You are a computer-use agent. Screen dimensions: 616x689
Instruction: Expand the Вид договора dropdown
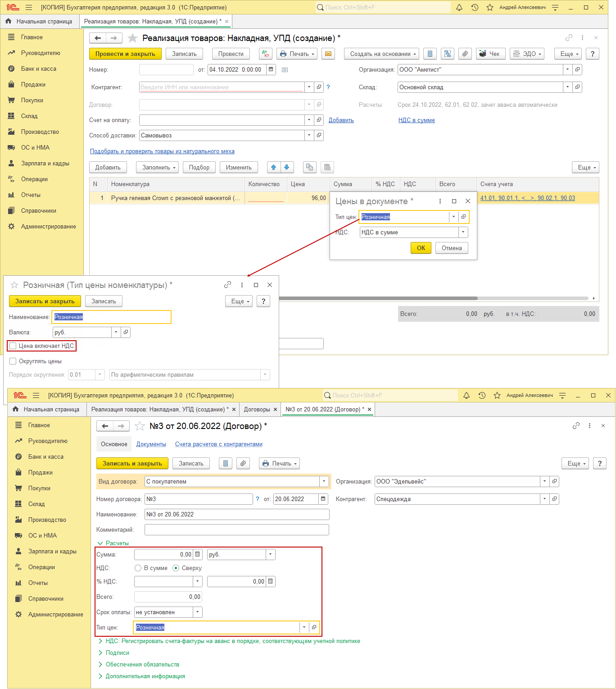click(324, 481)
